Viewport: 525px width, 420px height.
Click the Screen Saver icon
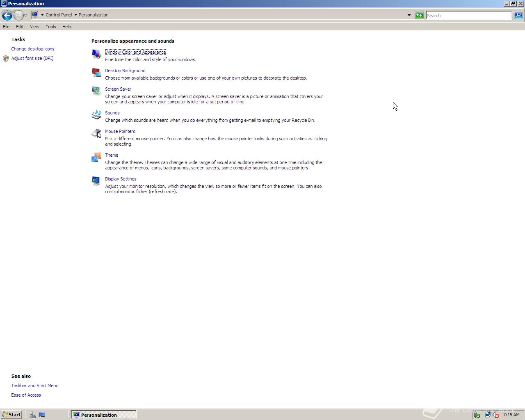96,91
